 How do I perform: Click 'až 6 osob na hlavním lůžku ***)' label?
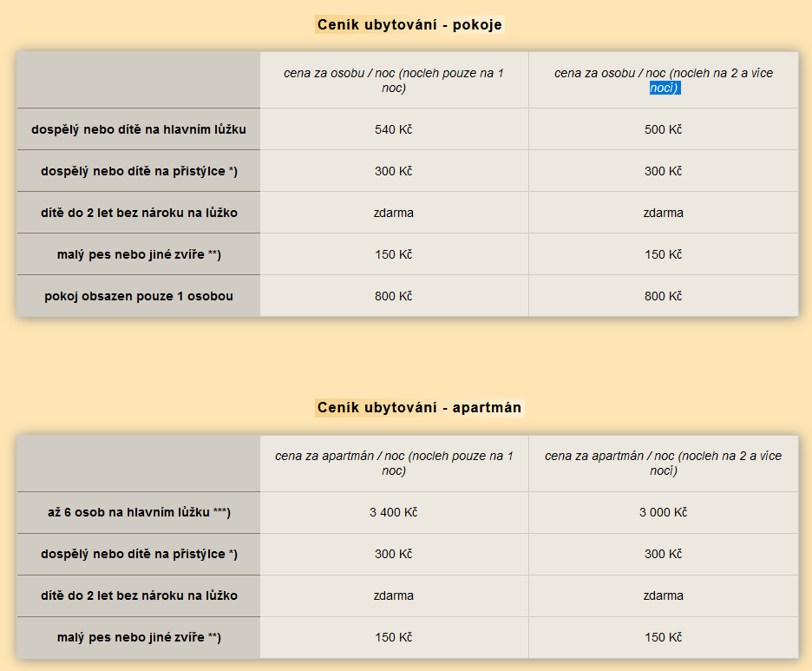click(139, 512)
